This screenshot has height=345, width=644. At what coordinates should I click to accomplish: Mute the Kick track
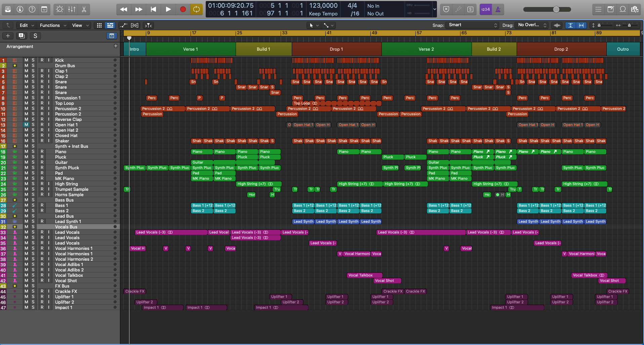[26, 60]
